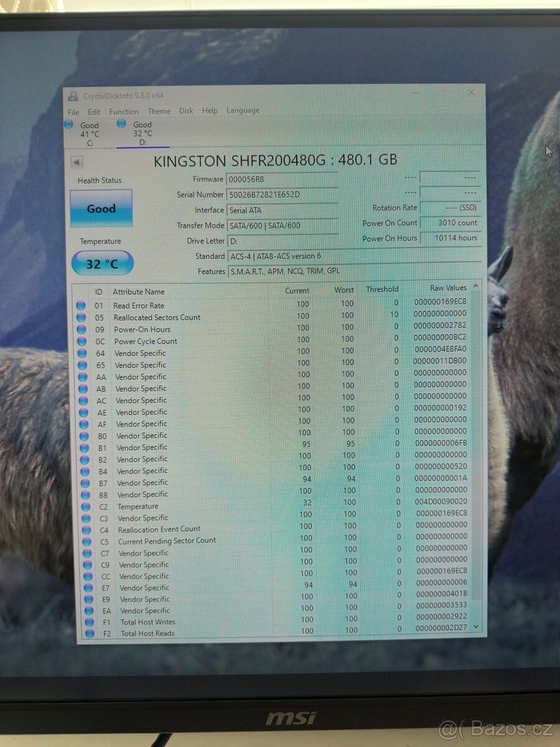Viewport: 560px width, 747px height.
Task: Click status circle for Read Error Rate
Action: click(80, 306)
